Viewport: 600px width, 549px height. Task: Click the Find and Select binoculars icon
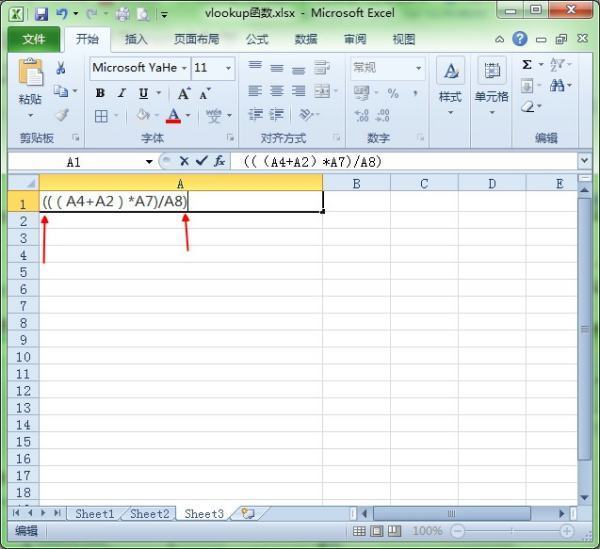(557, 85)
